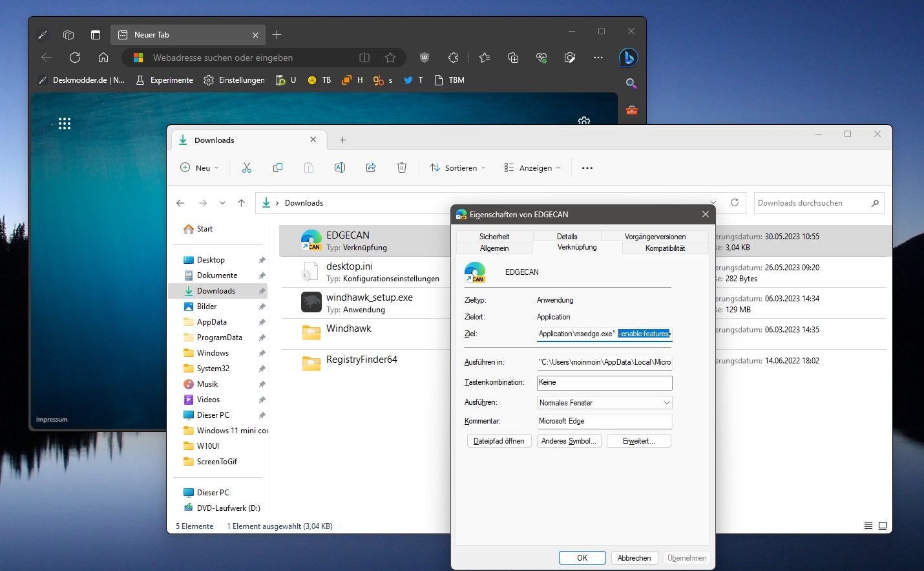Close the Downloads Explorer tab
924x571 pixels.
pos(313,140)
